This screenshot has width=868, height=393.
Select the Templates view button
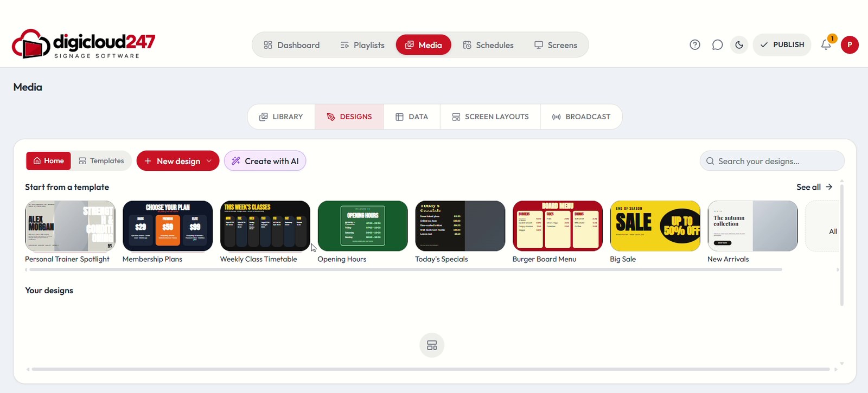point(101,161)
